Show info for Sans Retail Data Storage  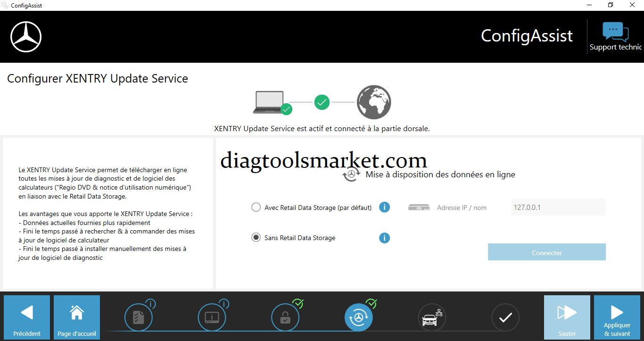385,238
